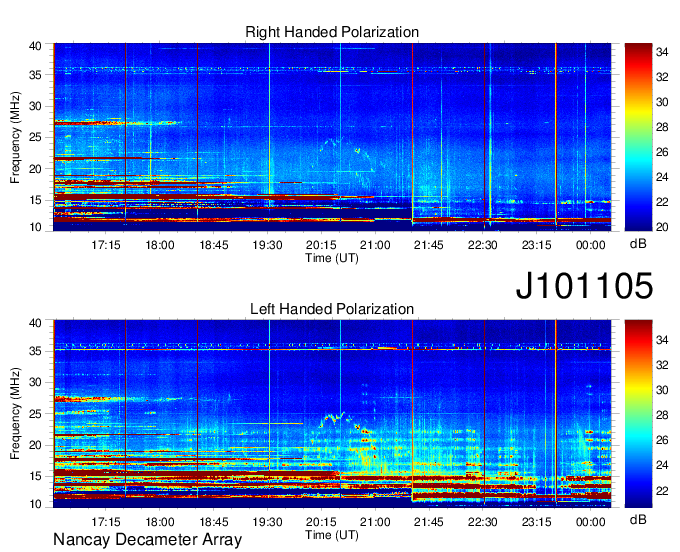Click the Time (UT) label under Left Handed plot
Screen dimensions: 680x552
pyautogui.click(x=332, y=535)
